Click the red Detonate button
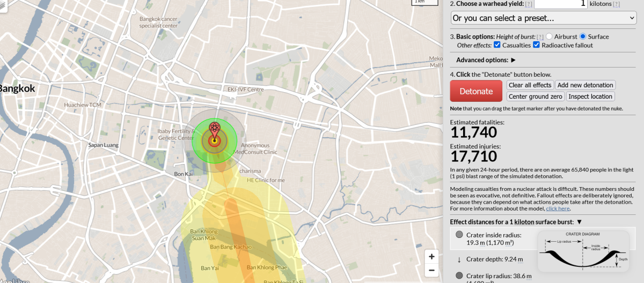 point(476,91)
